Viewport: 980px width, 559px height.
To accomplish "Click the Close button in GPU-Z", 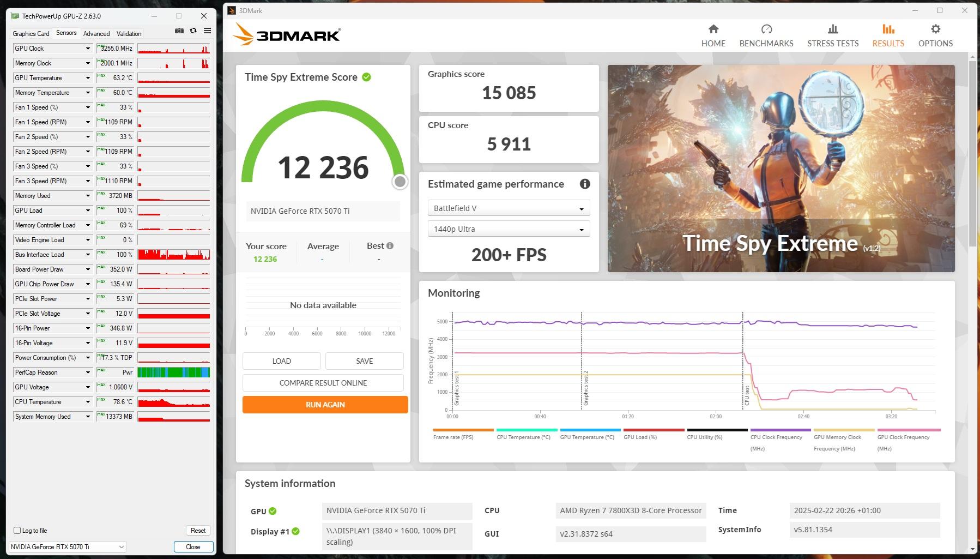I will pyautogui.click(x=193, y=546).
